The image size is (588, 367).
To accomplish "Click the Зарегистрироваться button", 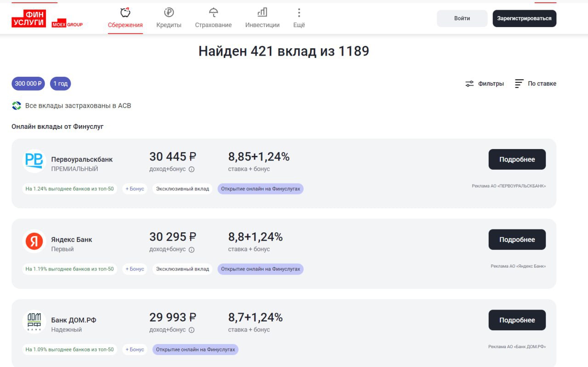I will click(524, 18).
